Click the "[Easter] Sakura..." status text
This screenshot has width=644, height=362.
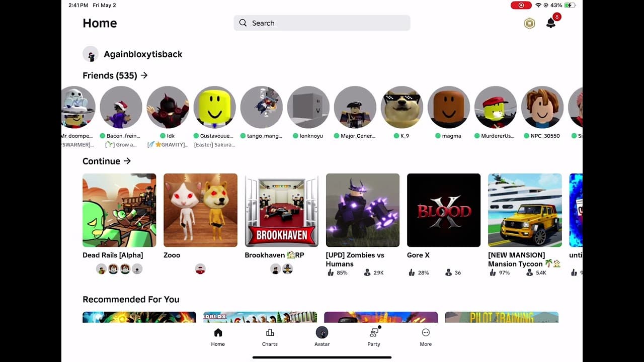[x=214, y=145]
